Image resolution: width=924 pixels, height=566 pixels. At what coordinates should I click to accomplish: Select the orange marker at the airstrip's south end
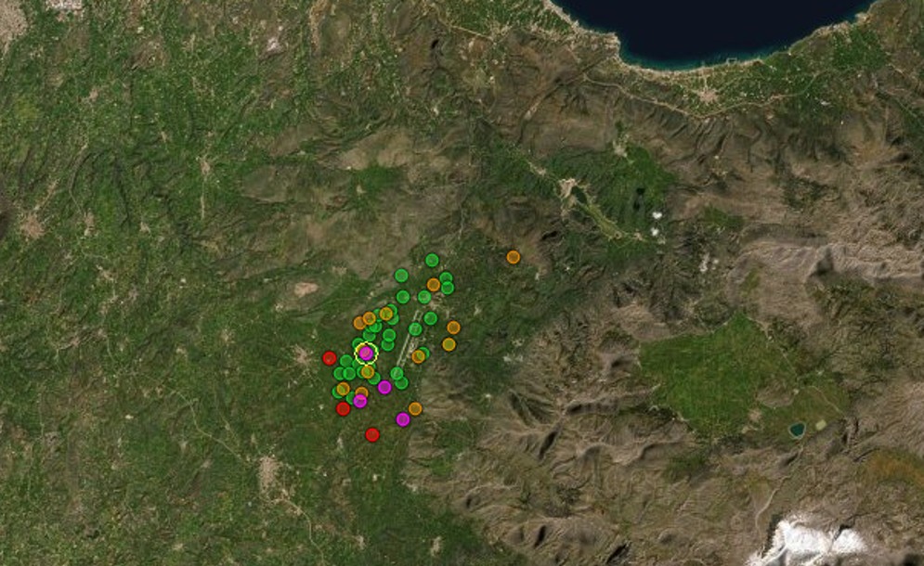tap(419, 355)
